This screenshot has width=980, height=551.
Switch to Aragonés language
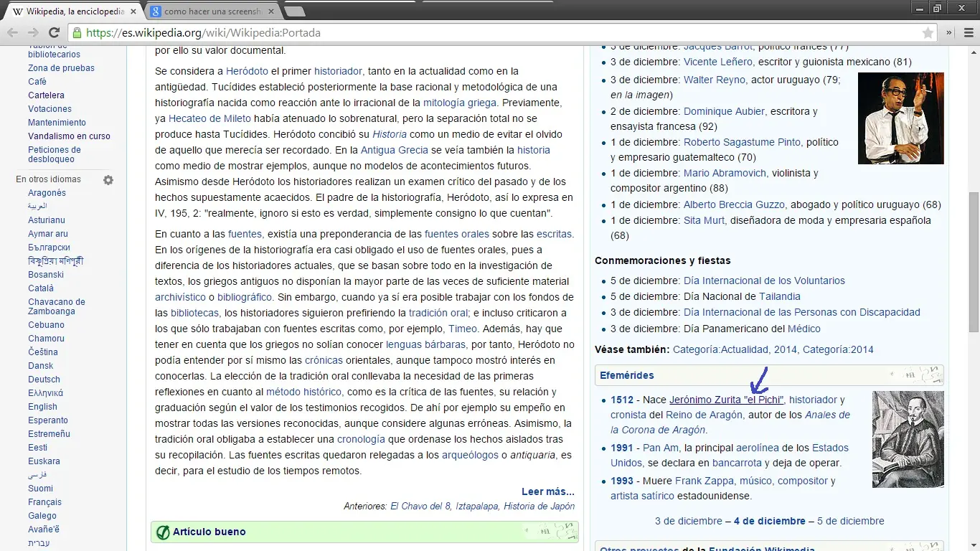pos(47,193)
